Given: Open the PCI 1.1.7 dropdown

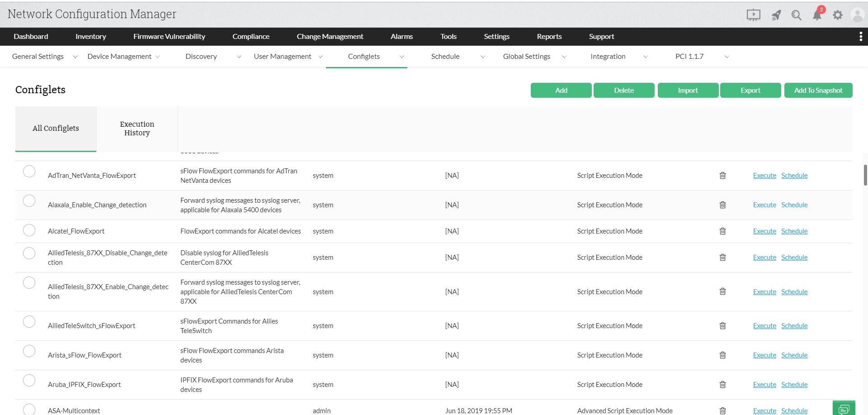Looking at the screenshot, I should tap(727, 57).
